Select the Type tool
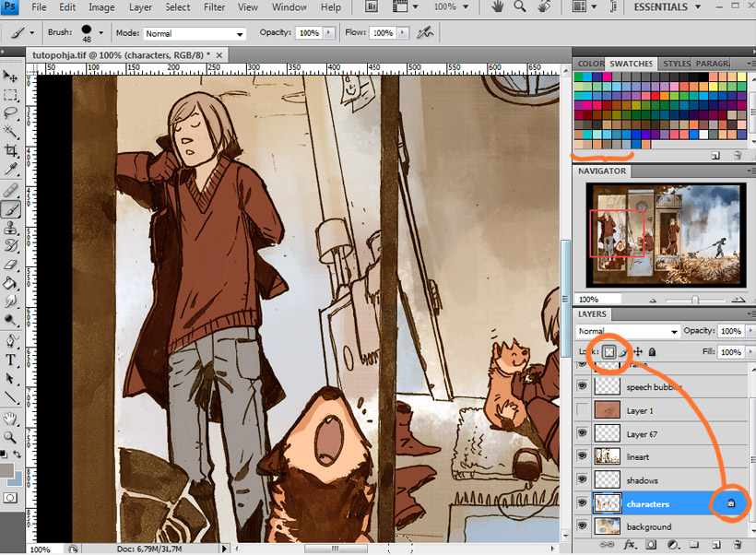Image resolution: width=756 pixels, height=555 pixels. coord(11,360)
